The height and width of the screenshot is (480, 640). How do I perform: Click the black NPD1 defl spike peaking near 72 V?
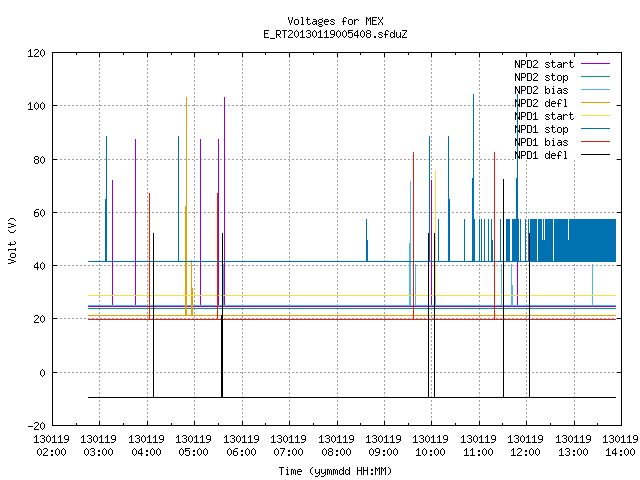[503, 288]
